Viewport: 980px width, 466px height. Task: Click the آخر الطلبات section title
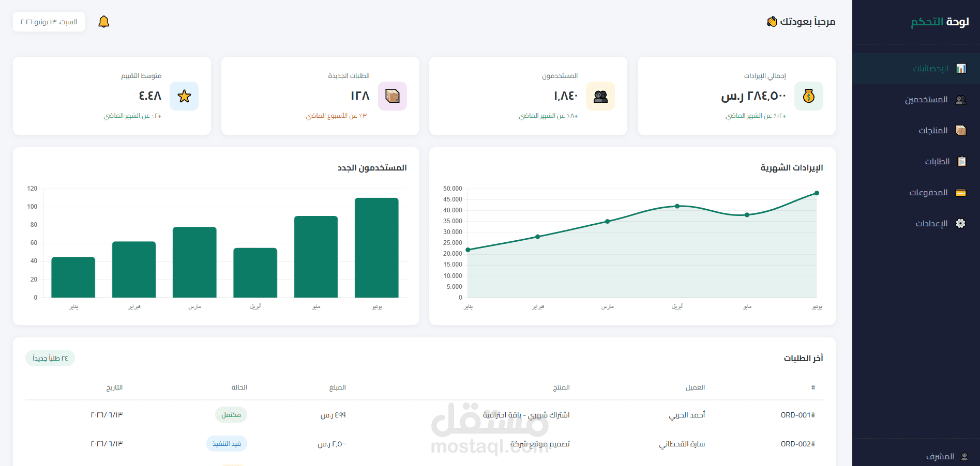[803, 358]
